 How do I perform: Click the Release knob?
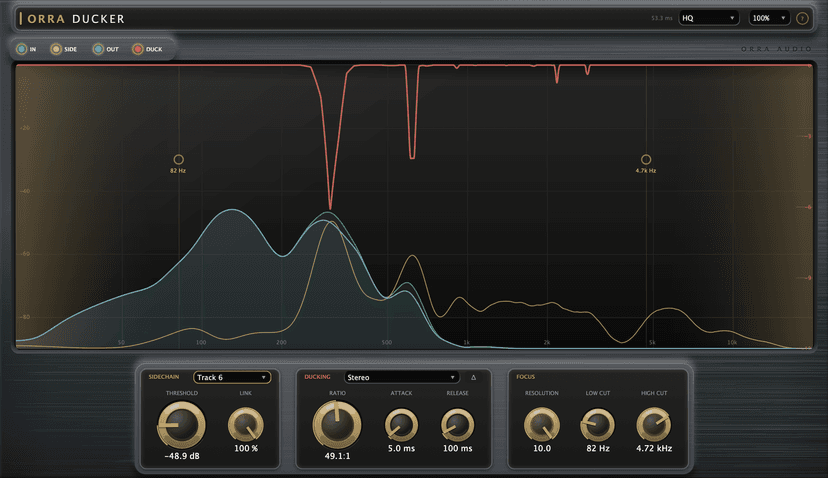click(x=457, y=425)
